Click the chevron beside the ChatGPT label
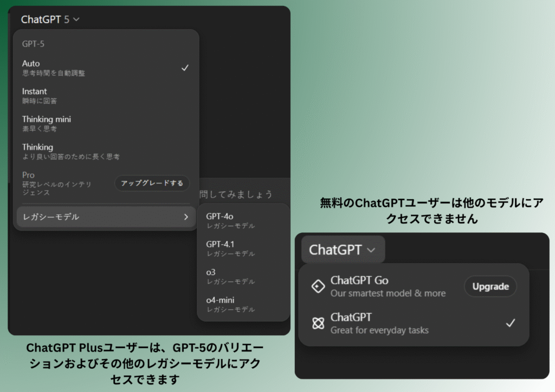The image size is (555, 392). click(x=372, y=250)
